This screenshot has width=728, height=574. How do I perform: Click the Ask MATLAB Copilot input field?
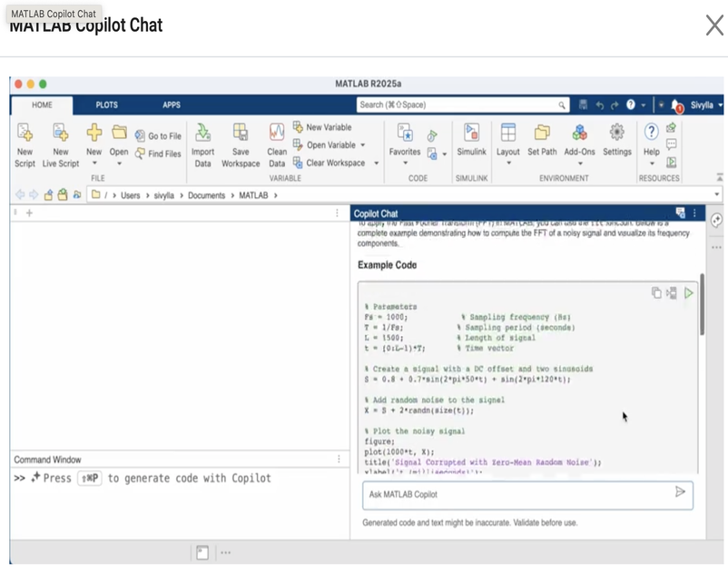527,495
